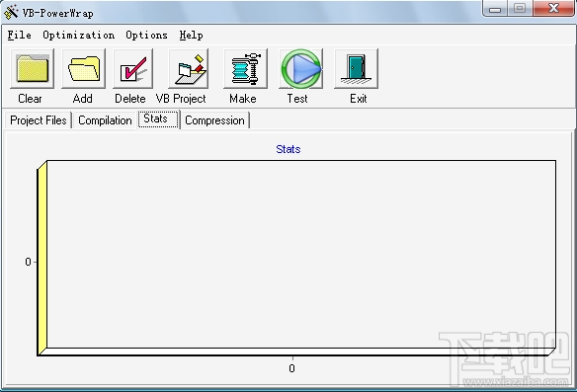Click the VB-PowerWrap title bar app icon
The image size is (577, 392).
[11, 12]
